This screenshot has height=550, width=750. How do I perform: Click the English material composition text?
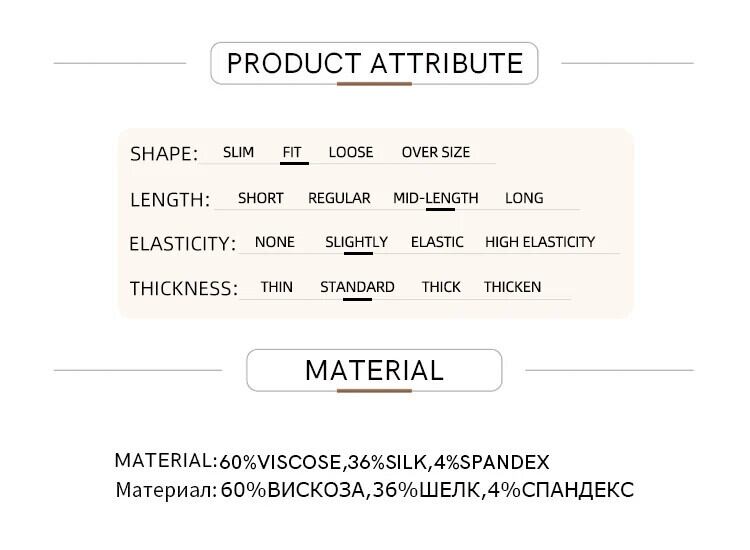(385, 462)
